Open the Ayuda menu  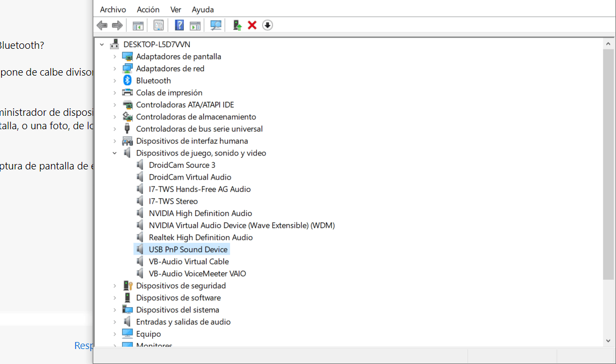click(x=203, y=10)
